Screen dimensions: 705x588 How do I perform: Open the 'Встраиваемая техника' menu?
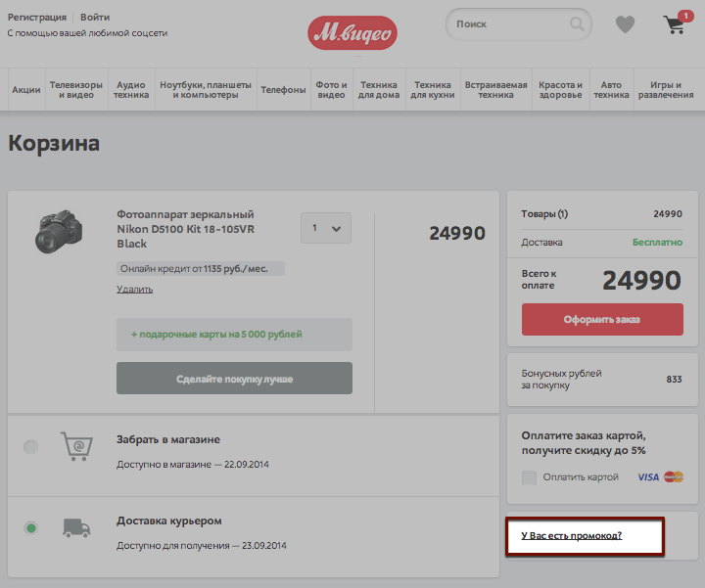[495, 90]
